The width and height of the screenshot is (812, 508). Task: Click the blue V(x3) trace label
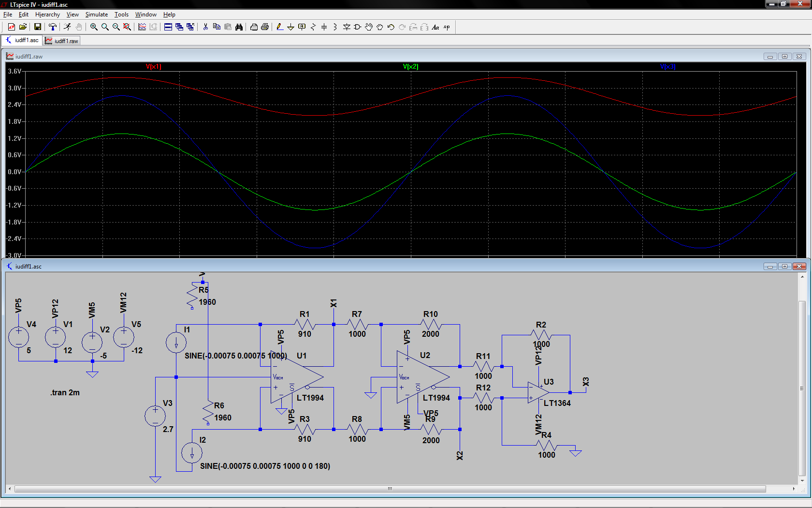click(668, 67)
